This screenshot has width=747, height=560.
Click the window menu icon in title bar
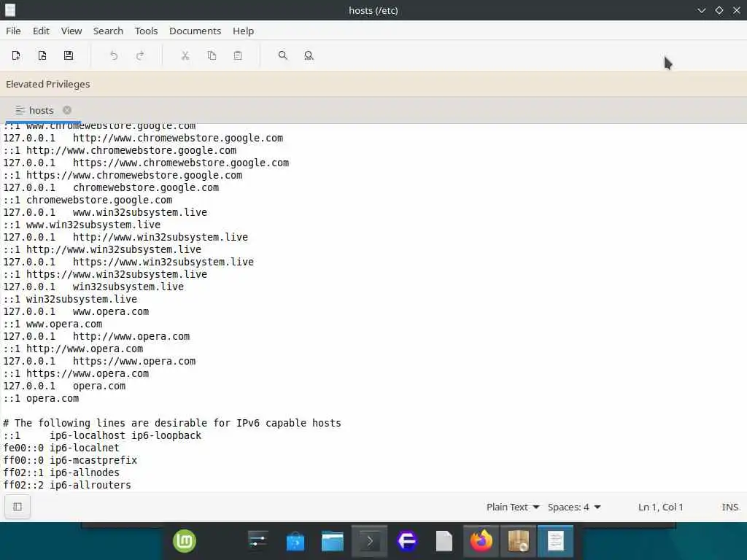[x=10, y=10]
